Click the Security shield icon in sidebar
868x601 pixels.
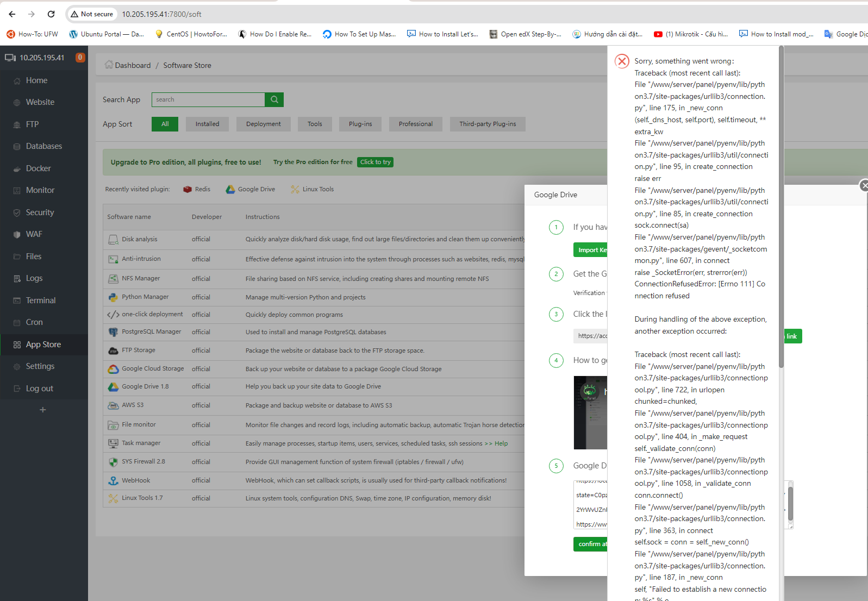point(17,212)
